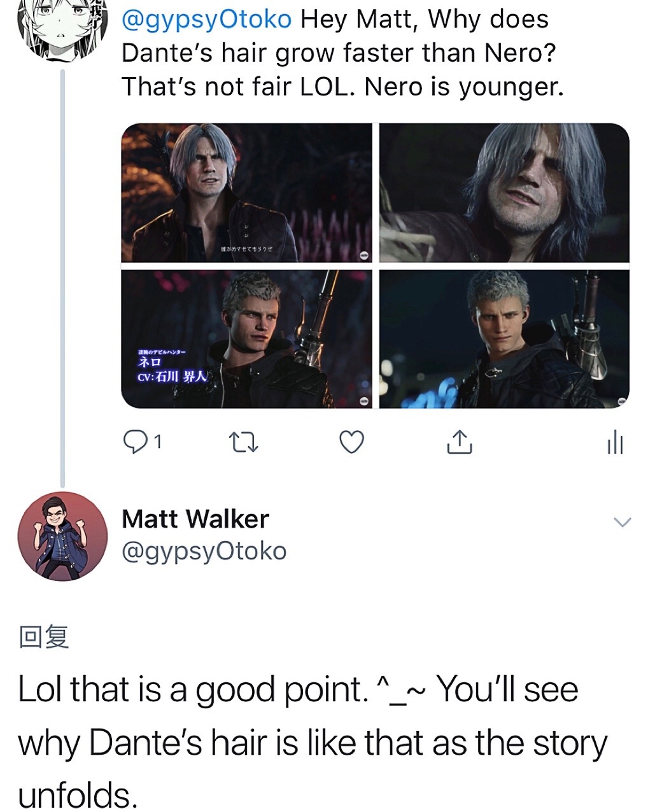Open the Nero image with Japanese CV caption
This screenshot has width=655, height=812.
click(x=246, y=339)
